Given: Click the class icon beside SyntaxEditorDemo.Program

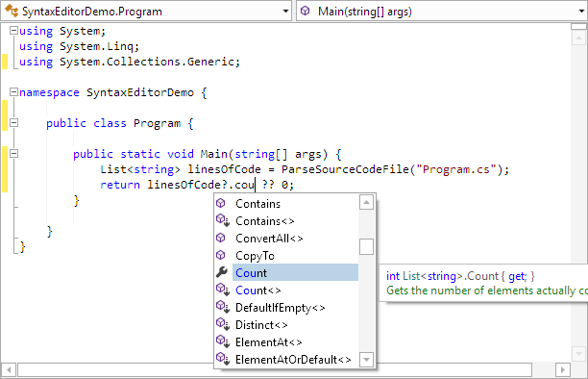Looking at the screenshot, I should [x=12, y=11].
